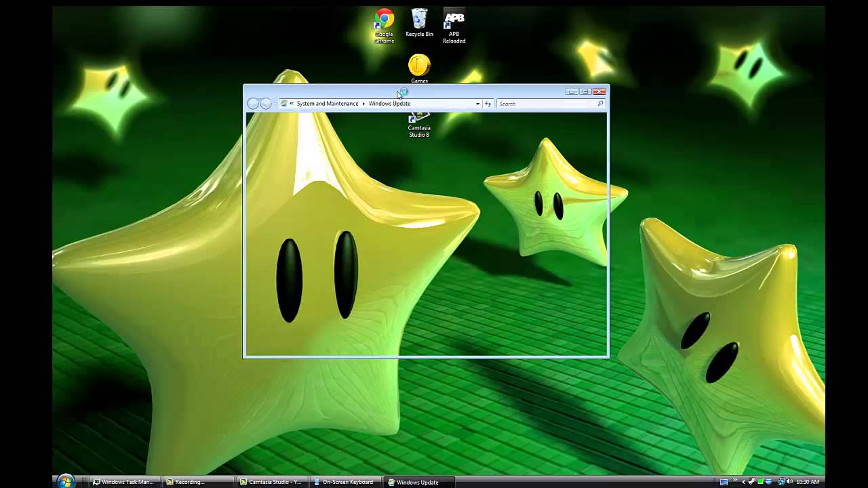This screenshot has height=488, width=868.
Task: Open the network tray icon
Action: (x=781, y=481)
